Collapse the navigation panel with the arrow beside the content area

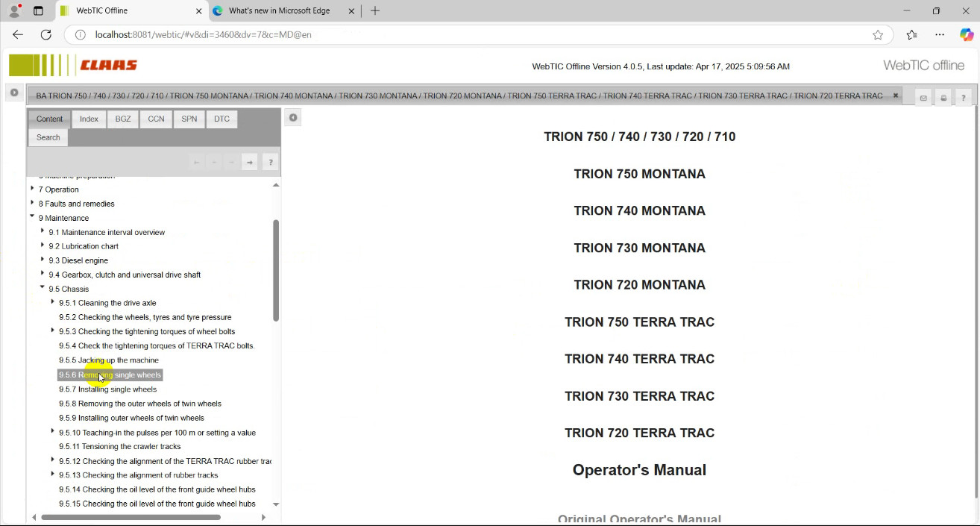point(293,117)
